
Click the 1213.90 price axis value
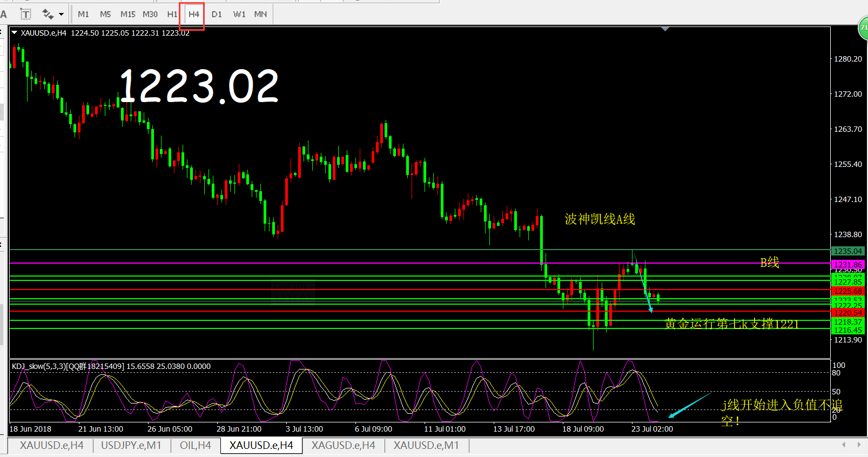click(x=848, y=340)
